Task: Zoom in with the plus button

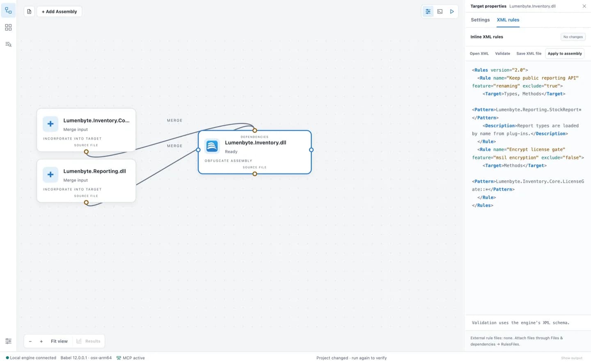Action: [x=41, y=341]
